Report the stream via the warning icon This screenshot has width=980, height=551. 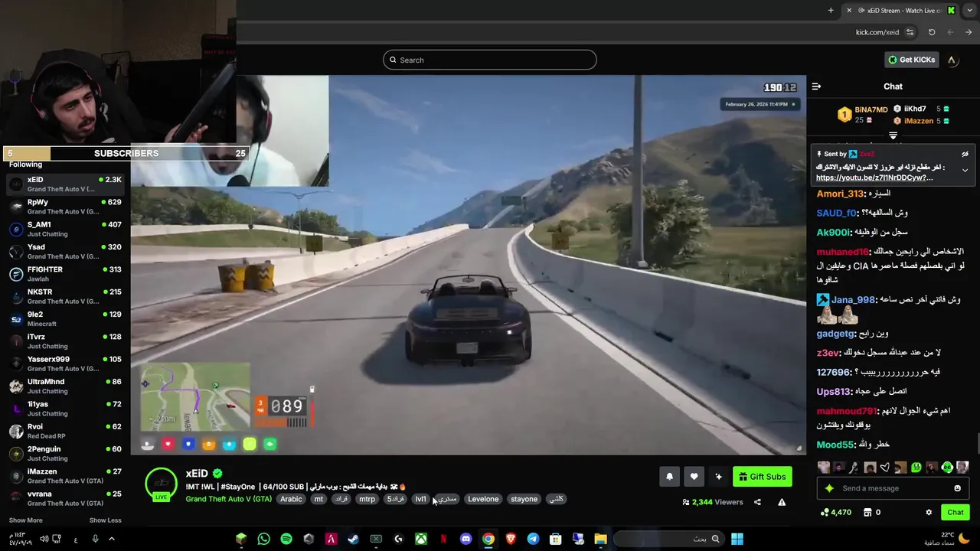point(782,502)
